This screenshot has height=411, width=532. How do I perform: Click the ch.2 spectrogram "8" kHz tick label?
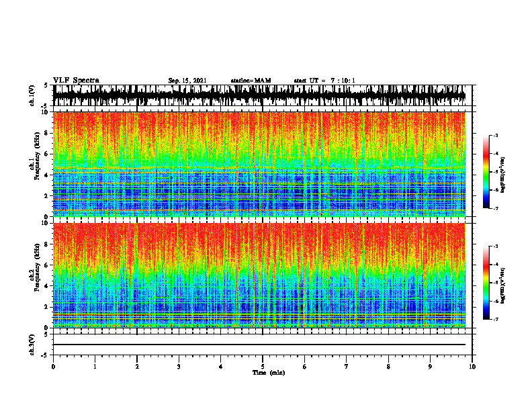click(47, 244)
